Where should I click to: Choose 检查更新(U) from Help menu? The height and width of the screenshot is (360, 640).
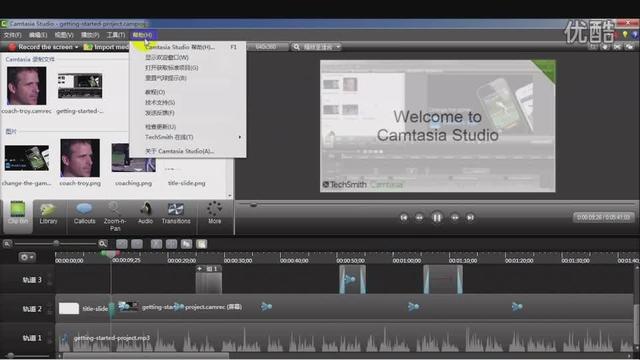click(x=188, y=127)
